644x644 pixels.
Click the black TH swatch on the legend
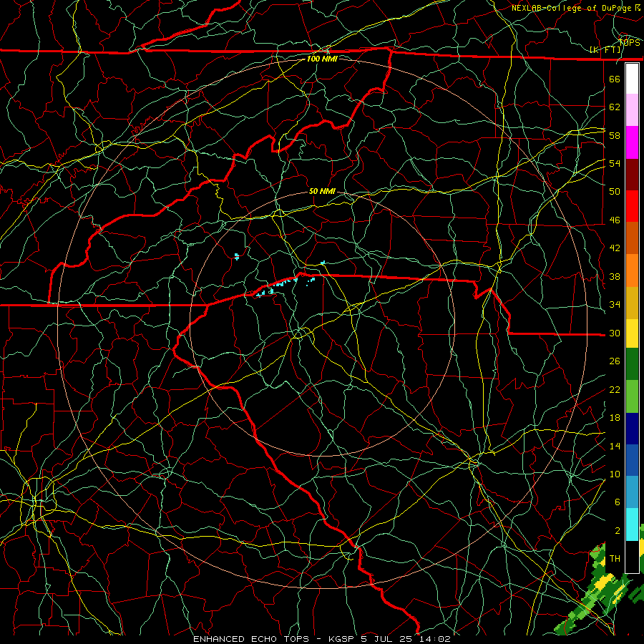point(632,557)
